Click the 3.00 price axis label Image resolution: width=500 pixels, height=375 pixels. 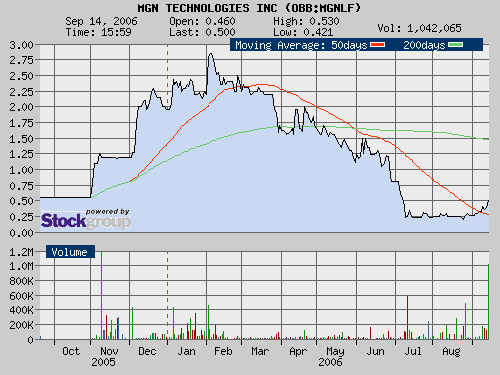[21, 45]
